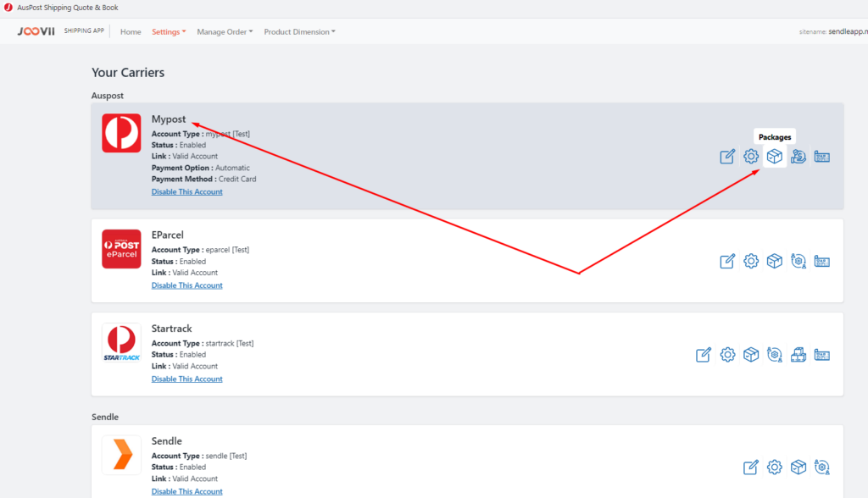Open the gear settings icon for Startrack
This screenshot has width=868, height=498.
coord(727,355)
